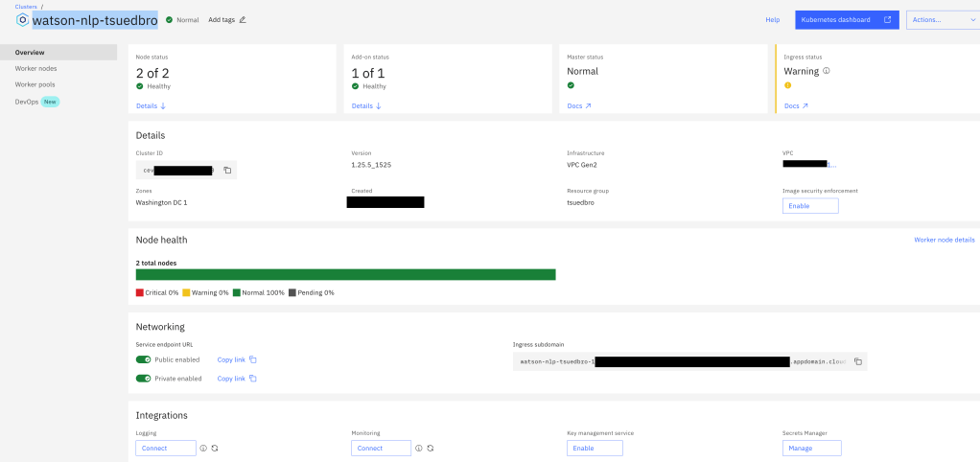Screen dimensions: 980x462
Task: Copy the Cluster ID using copy icon
Action: tap(227, 171)
